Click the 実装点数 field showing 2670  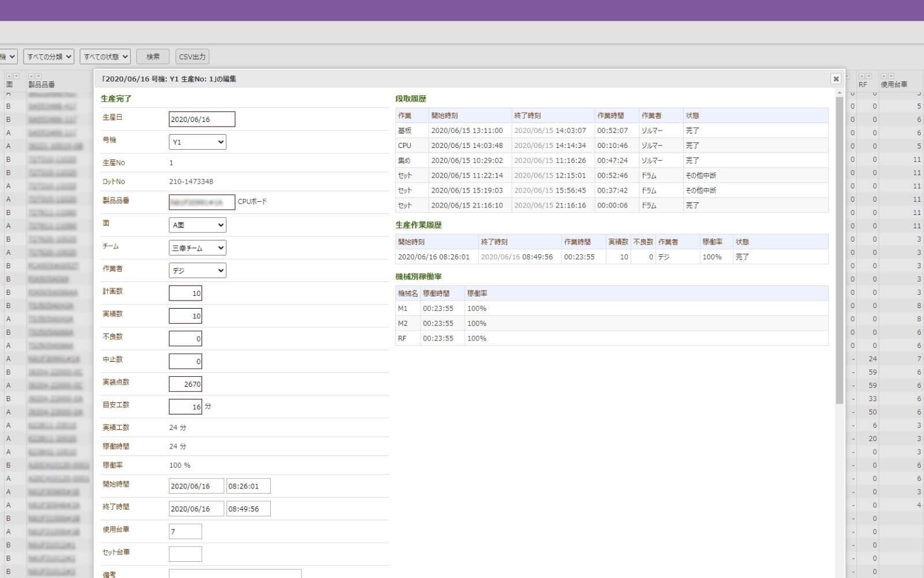pos(185,384)
